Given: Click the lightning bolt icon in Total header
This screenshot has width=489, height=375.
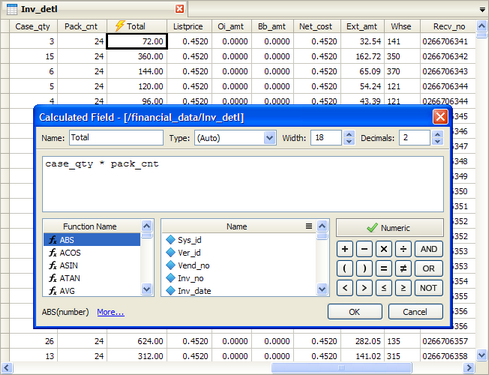Looking at the screenshot, I should point(120,26).
